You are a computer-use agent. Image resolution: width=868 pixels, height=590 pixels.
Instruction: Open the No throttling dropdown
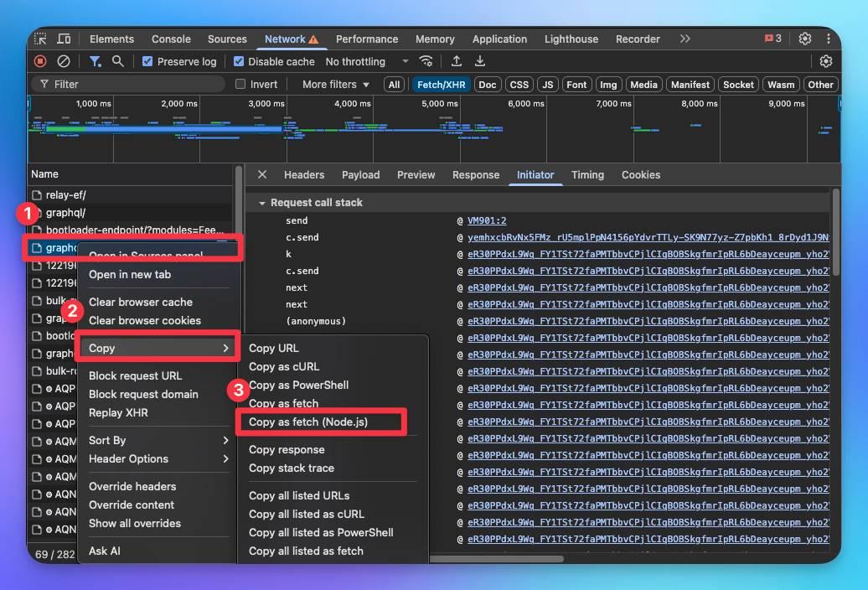click(x=366, y=61)
